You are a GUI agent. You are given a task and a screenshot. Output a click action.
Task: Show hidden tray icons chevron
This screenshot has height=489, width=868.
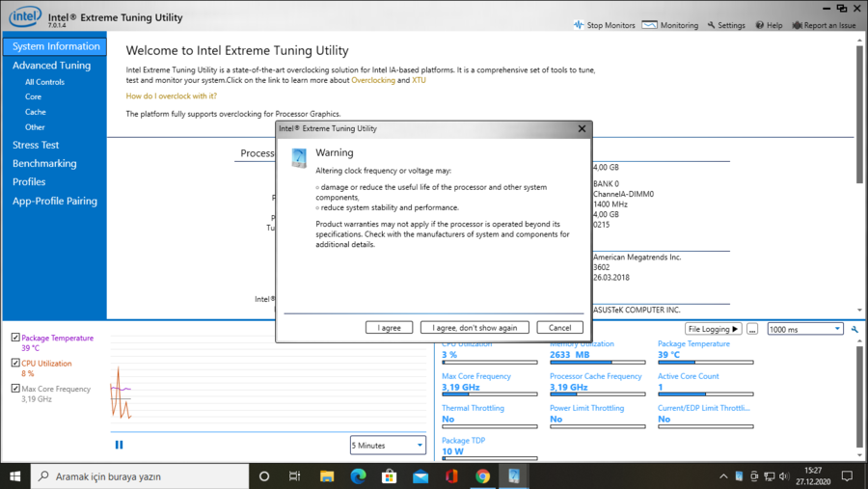click(x=723, y=476)
